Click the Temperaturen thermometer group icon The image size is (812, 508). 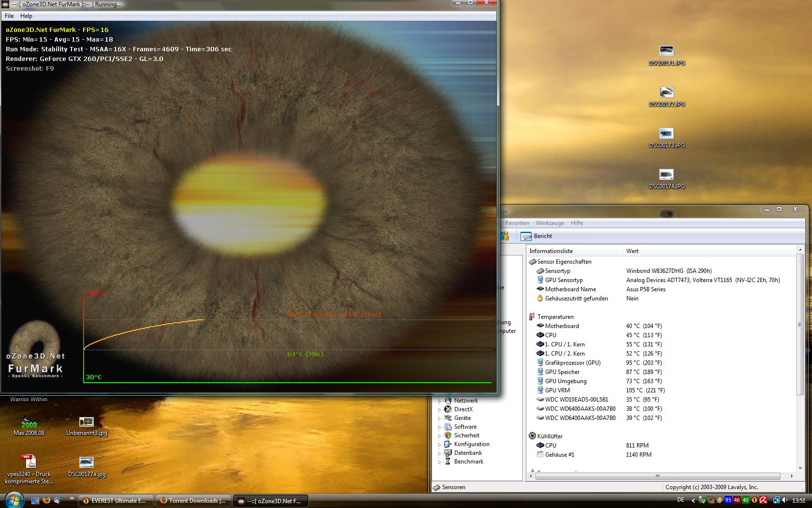[532, 317]
